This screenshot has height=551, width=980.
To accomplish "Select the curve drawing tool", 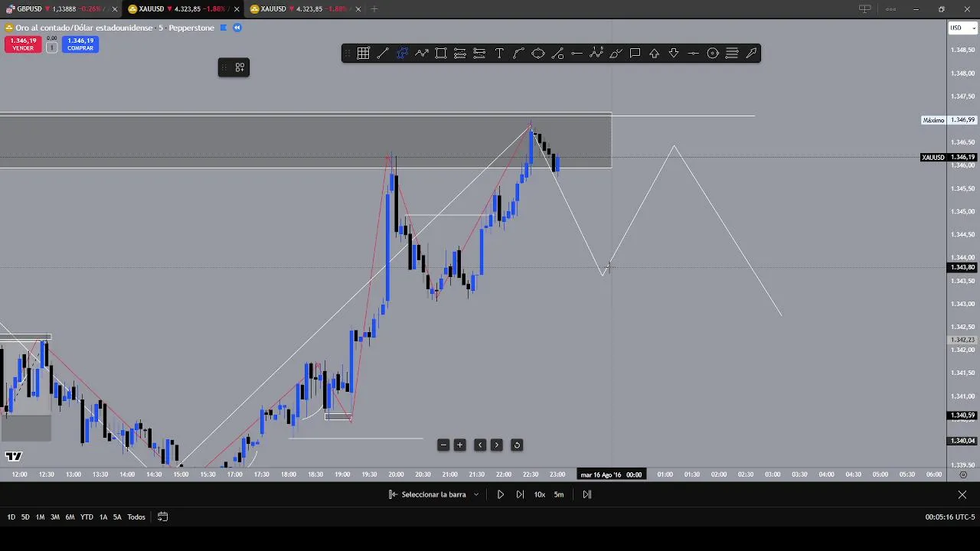I will [518, 53].
